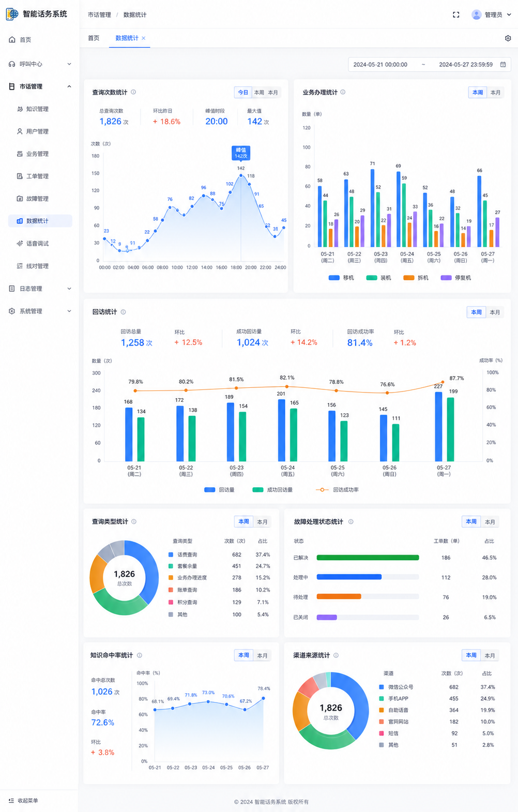Click the start date field 2024-05-21
This screenshot has height=812, width=518.
click(x=380, y=65)
